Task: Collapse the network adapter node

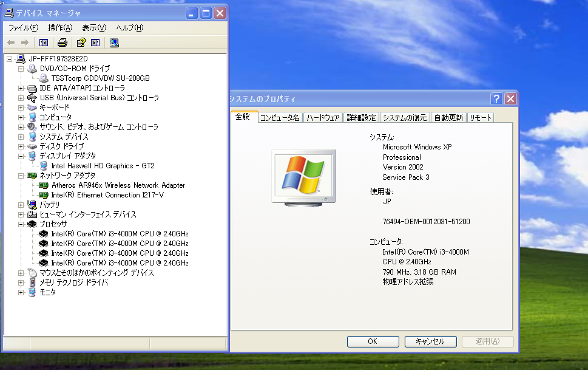Action: click(21, 176)
